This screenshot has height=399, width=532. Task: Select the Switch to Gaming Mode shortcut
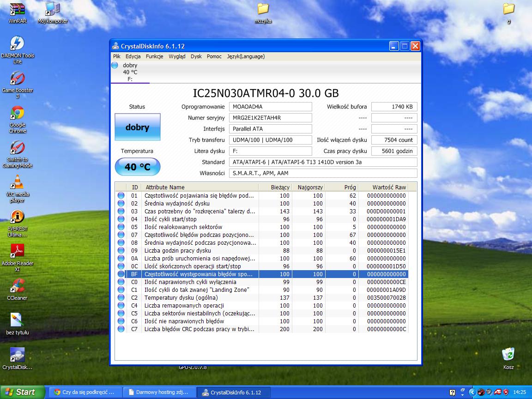17,154
